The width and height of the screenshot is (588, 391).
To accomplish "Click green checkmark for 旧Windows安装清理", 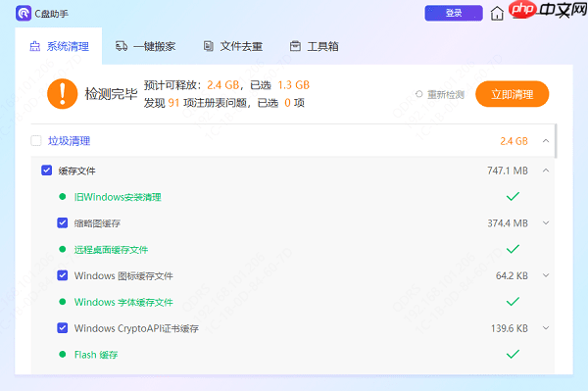I will pyautogui.click(x=513, y=196).
